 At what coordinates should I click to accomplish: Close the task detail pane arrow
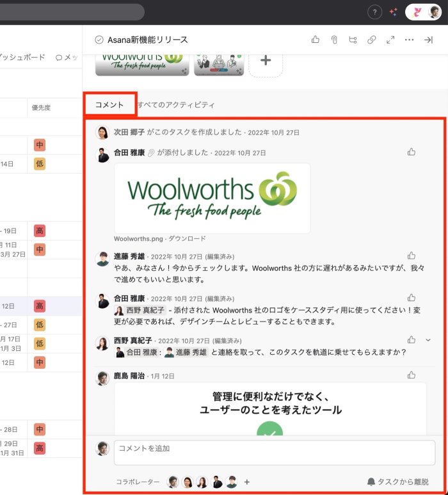[428, 40]
